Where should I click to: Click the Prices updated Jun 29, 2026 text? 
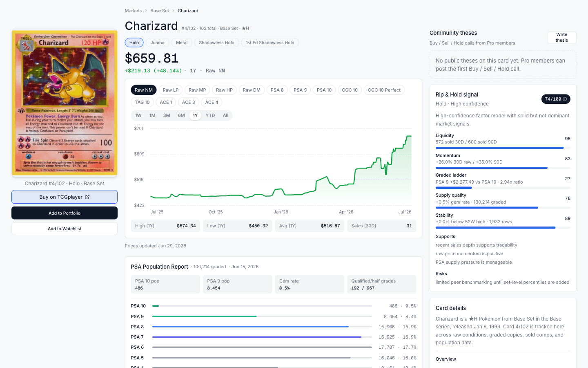tap(155, 246)
